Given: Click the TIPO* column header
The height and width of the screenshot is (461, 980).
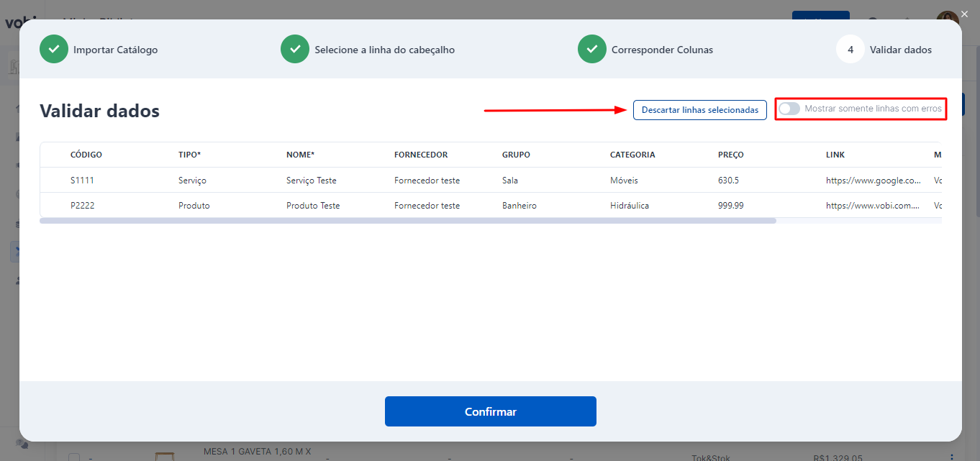Looking at the screenshot, I should click(x=189, y=155).
